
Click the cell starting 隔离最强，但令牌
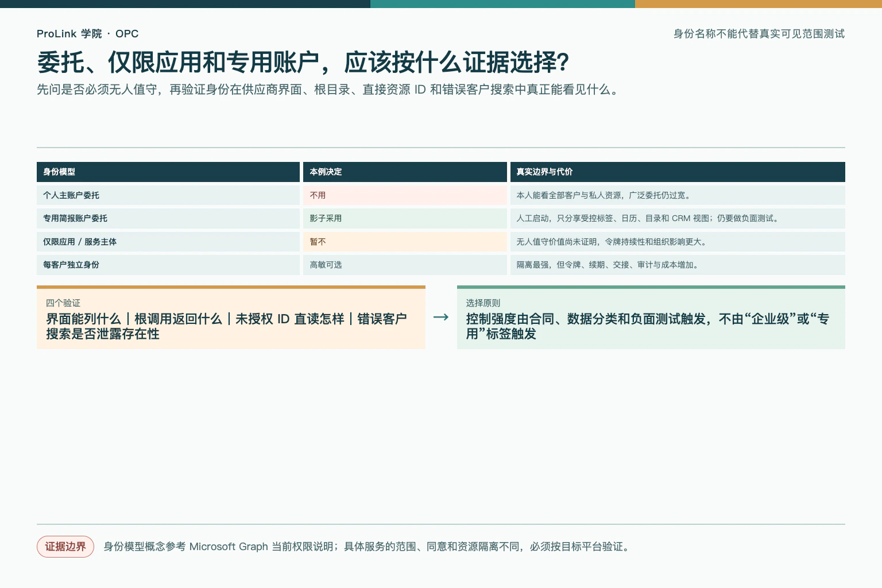coord(678,265)
